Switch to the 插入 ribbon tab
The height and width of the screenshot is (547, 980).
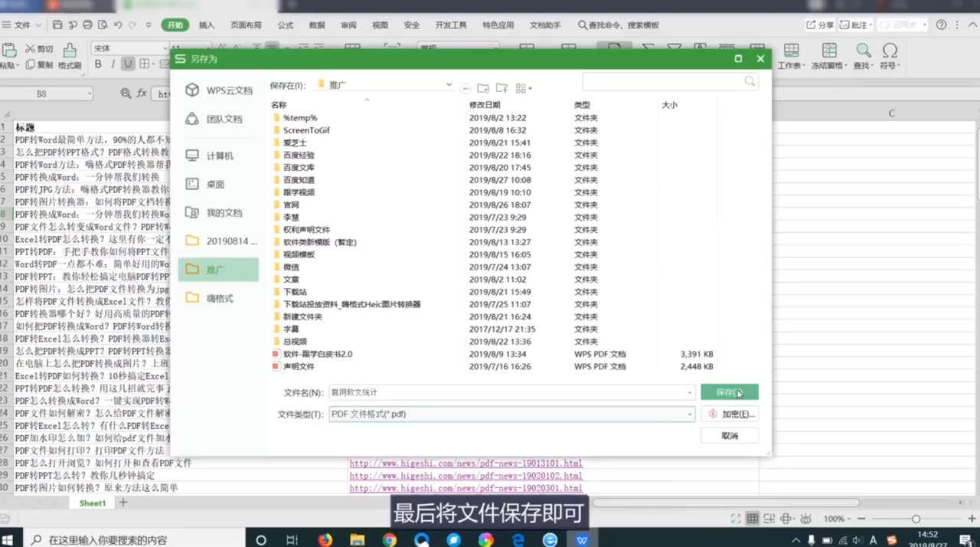(205, 25)
